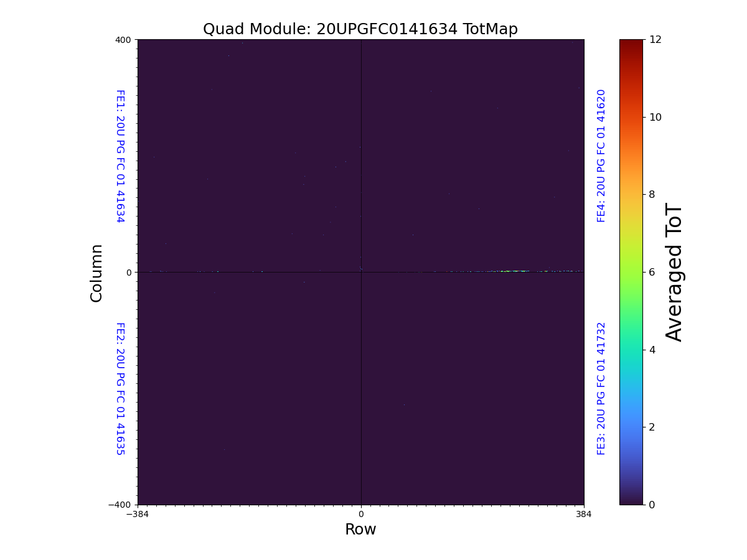The height and width of the screenshot is (560, 747).
Task: Select the FE4: 20U PG FC 01 41620 label
Action: 601,156
